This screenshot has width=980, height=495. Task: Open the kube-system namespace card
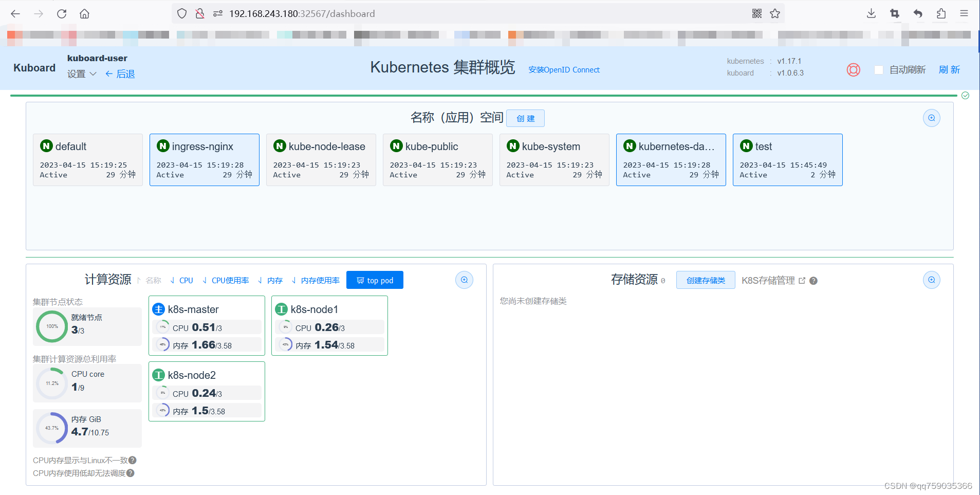554,160
